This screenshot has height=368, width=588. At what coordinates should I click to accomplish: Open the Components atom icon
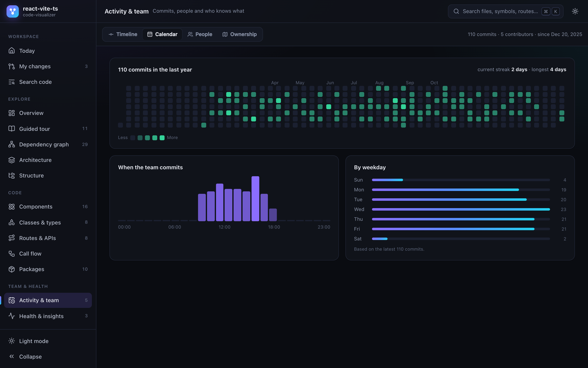click(x=12, y=207)
